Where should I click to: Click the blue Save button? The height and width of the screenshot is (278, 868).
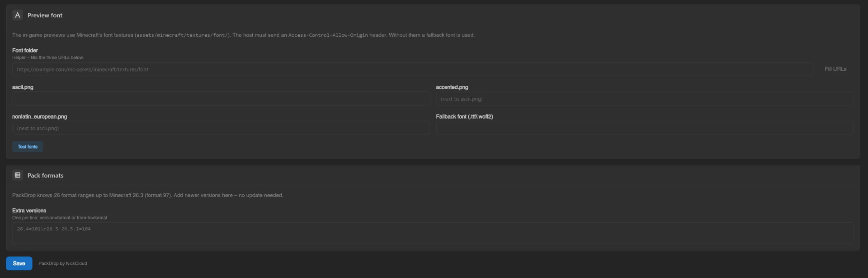(19, 263)
